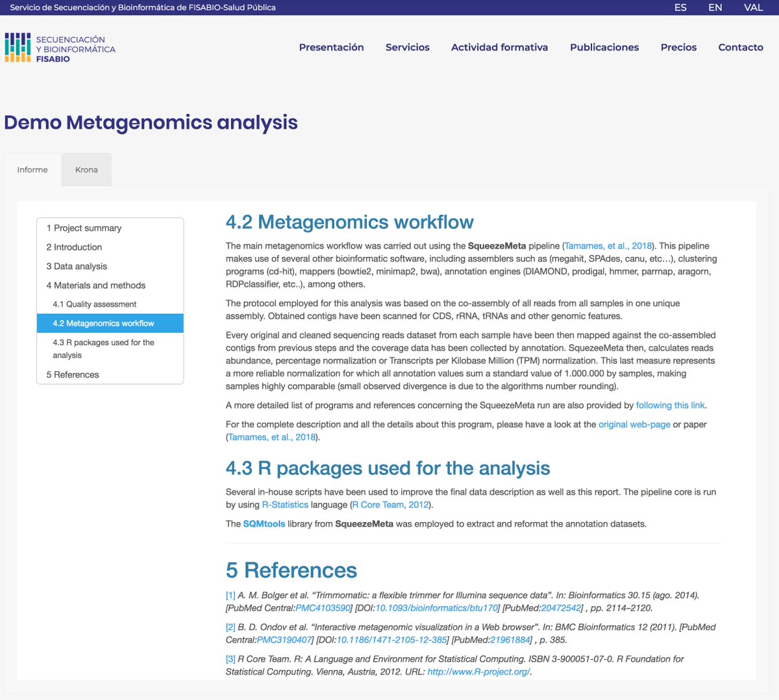Screen dimensions: 779x700
Task: Click 'Demo Metagenomics analysis' page title
Action: pos(151,123)
